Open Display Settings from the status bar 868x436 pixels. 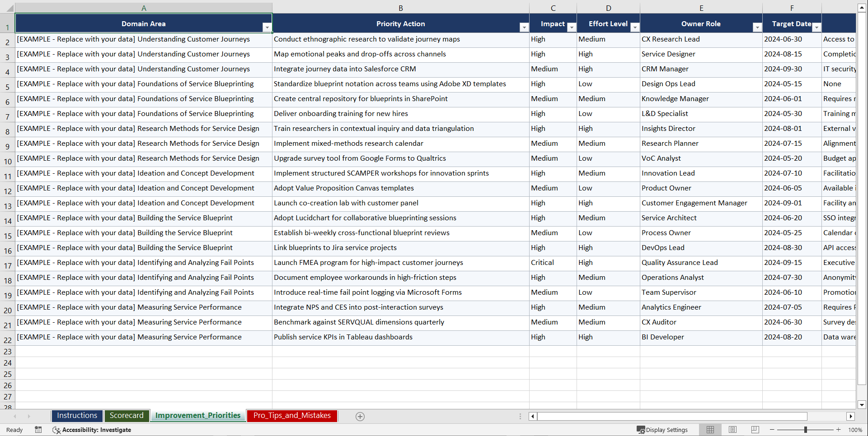tap(662, 430)
